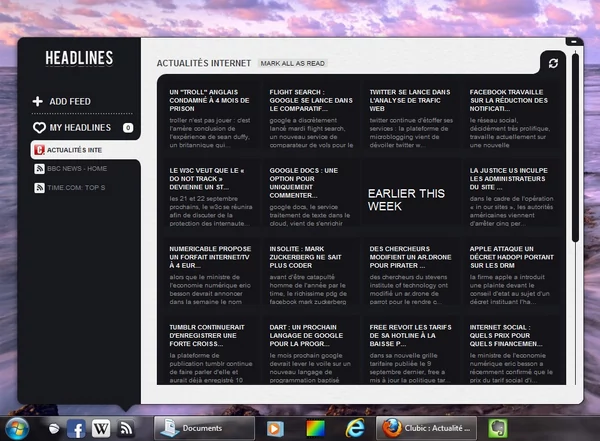The height and width of the screenshot is (441, 600).
Task: Click the RSS Headlines icon in taskbar
Action: click(x=126, y=428)
